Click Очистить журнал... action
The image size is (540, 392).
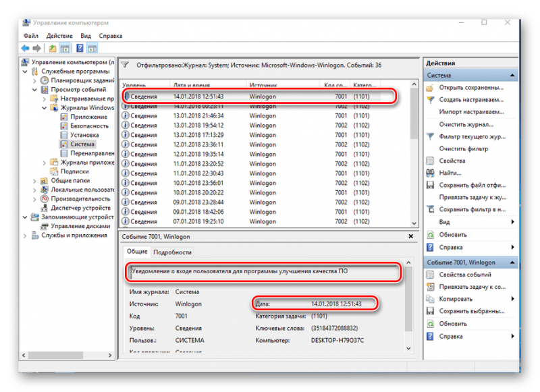coord(466,124)
